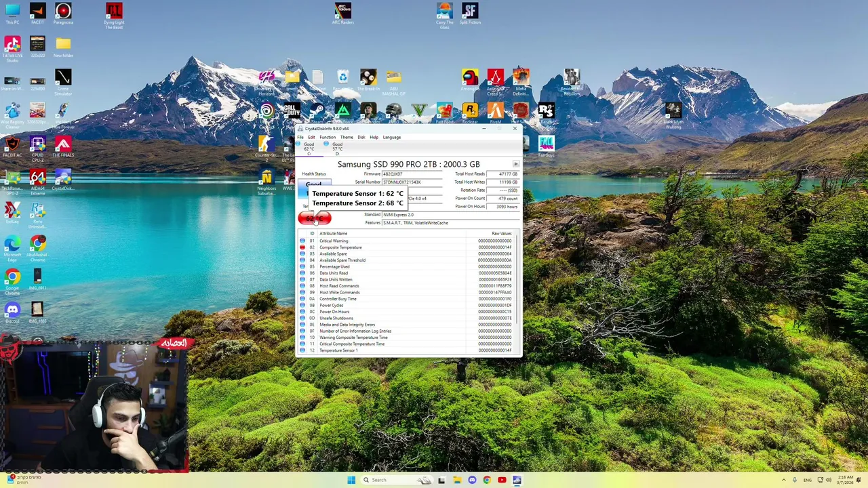868x488 pixels.
Task: Go to next disk with arrow button
Action: [x=516, y=164]
